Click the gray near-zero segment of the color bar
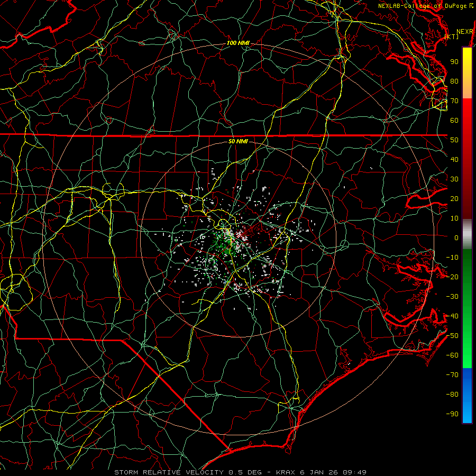 (x=467, y=234)
